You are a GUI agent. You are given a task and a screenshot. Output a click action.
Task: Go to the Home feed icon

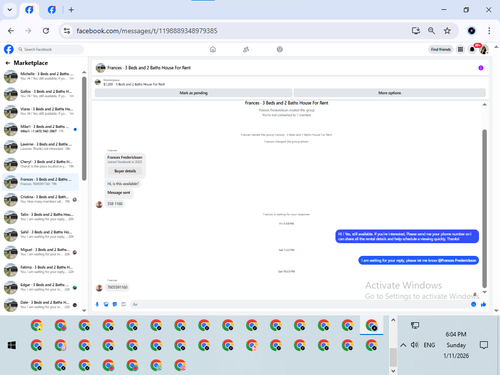(x=213, y=49)
